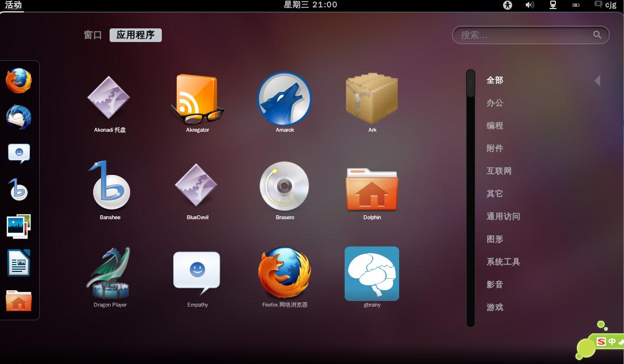Launch Akregator feed reader

point(198,103)
